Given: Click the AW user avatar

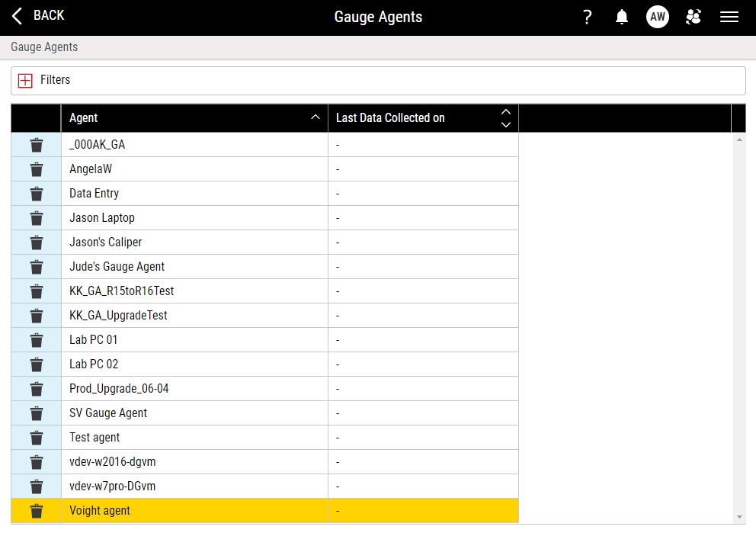Looking at the screenshot, I should coord(657,17).
